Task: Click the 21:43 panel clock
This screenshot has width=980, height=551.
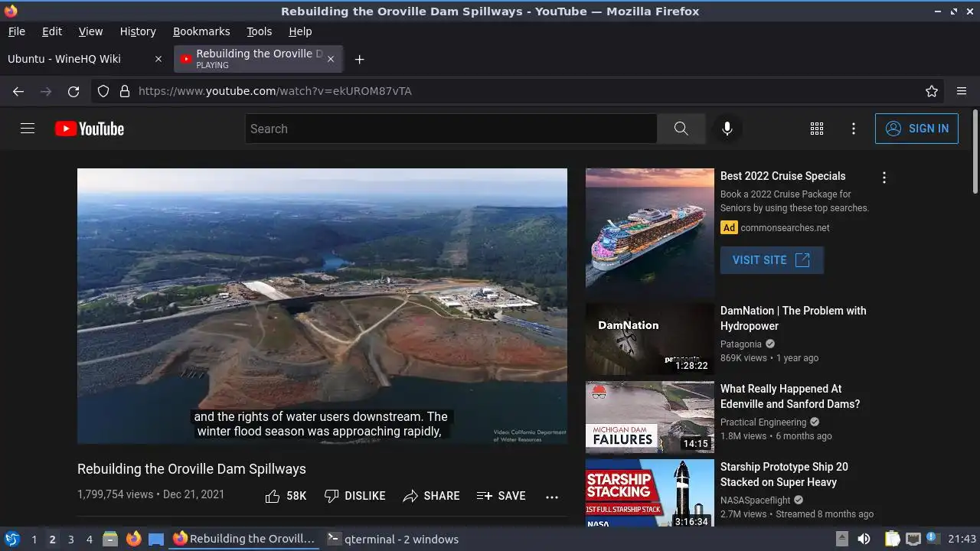Action: (x=962, y=539)
